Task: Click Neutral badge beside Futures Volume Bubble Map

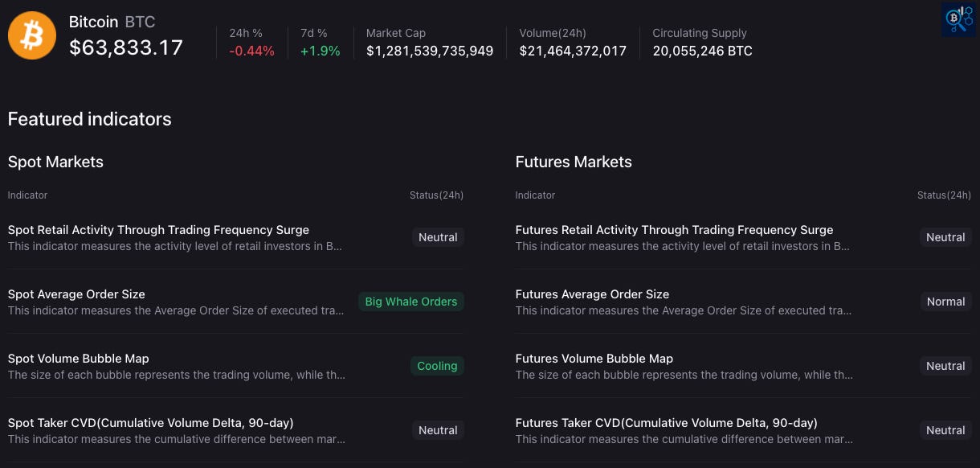Action: (x=945, y=366)
